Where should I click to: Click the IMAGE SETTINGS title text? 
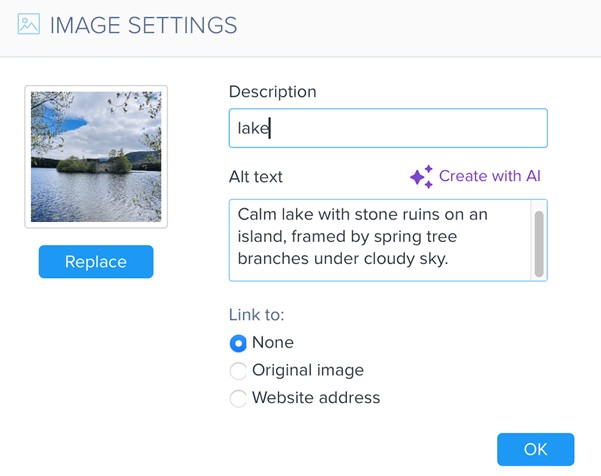pyautogui.click(x=144, y=25)
